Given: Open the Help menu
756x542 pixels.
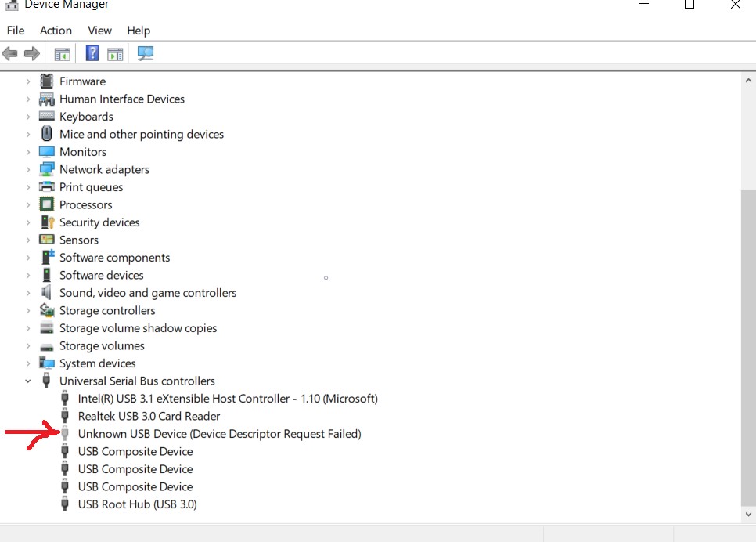Looking at the screenshot, I should coord(139,31).
